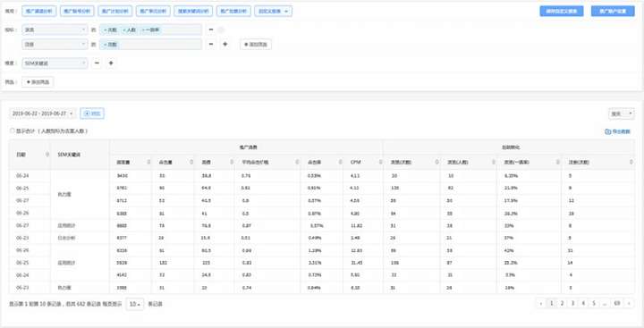Switch to the 推广渠道分析 report tab
Screen dimensions: 644x328
39,11
